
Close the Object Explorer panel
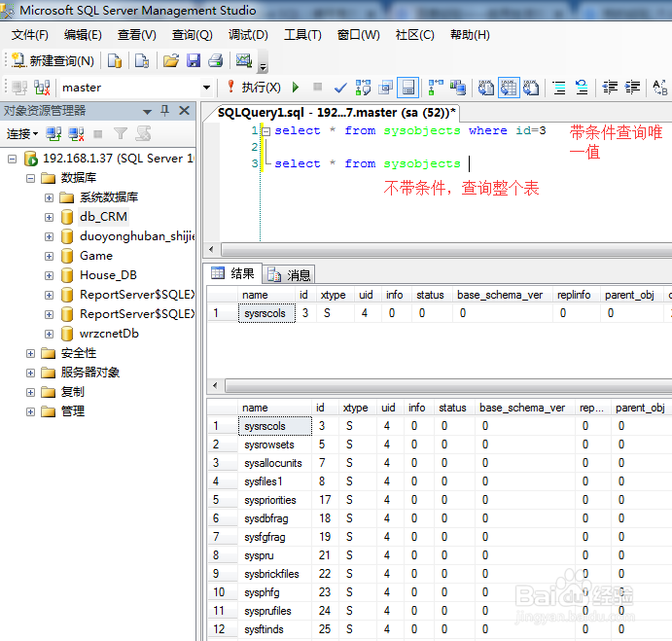tap(184, 111)
